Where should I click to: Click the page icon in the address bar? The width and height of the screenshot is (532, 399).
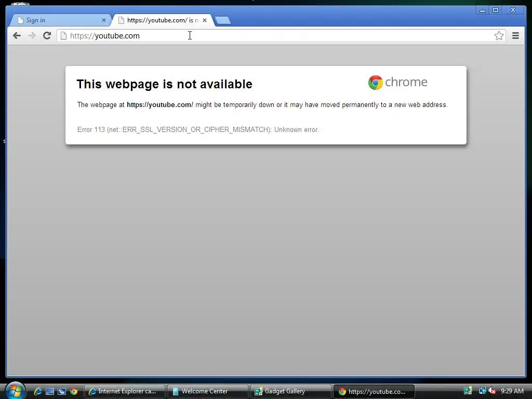click(x=63, y=36)
